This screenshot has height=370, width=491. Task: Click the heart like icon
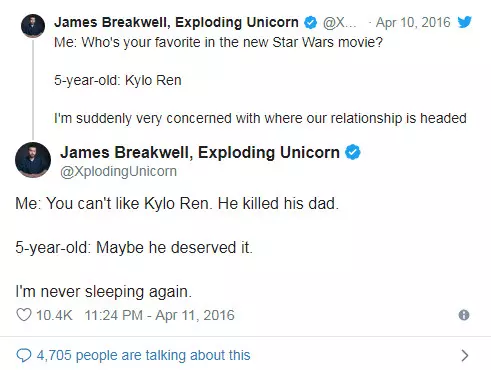tap(24, 315)
